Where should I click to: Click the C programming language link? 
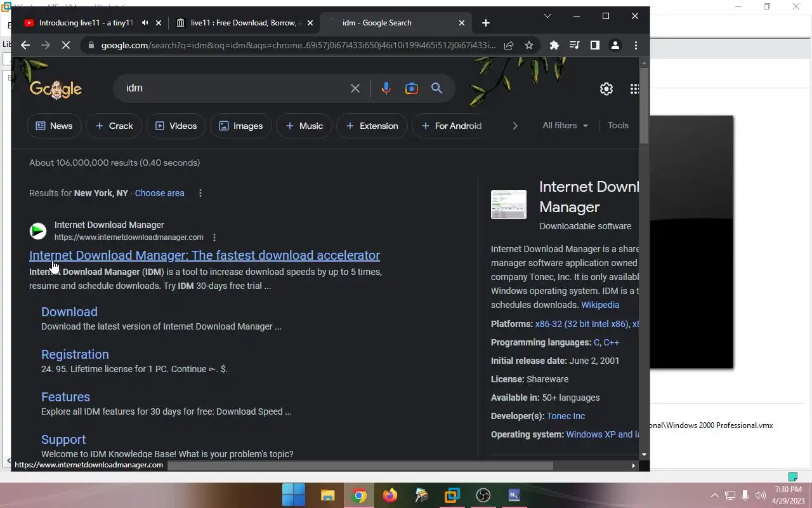(x=597, y=342)
